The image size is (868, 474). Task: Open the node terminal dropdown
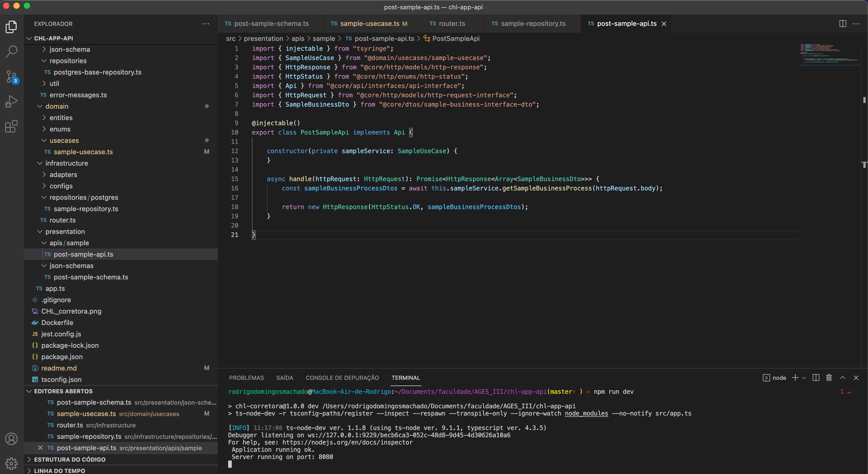coord(804,378)
